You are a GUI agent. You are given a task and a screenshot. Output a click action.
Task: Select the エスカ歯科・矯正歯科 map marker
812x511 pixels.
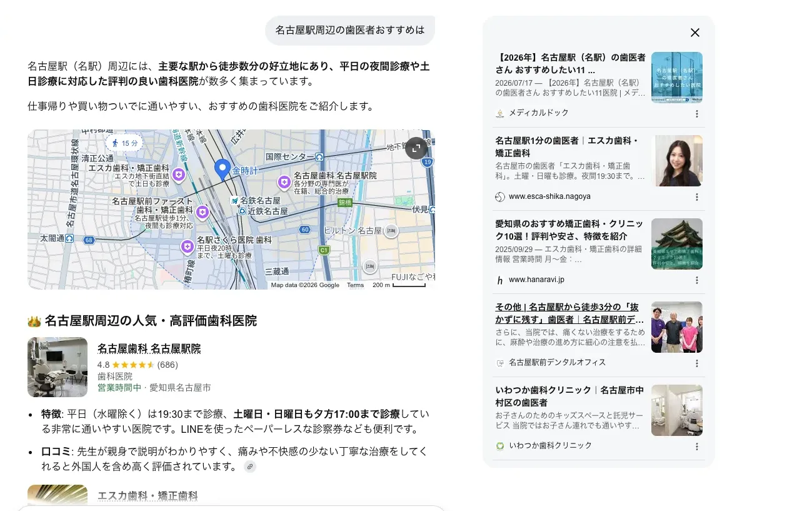(x=179, y=175)
